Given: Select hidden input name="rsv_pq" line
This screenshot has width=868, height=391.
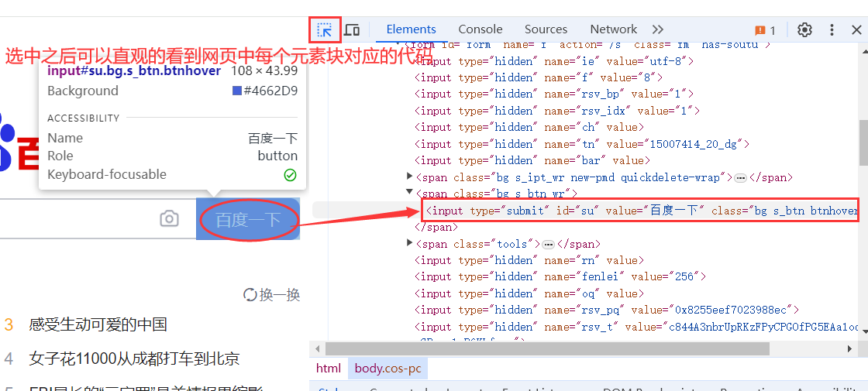Looking at the screenshot, I should (x=607, y=310).
